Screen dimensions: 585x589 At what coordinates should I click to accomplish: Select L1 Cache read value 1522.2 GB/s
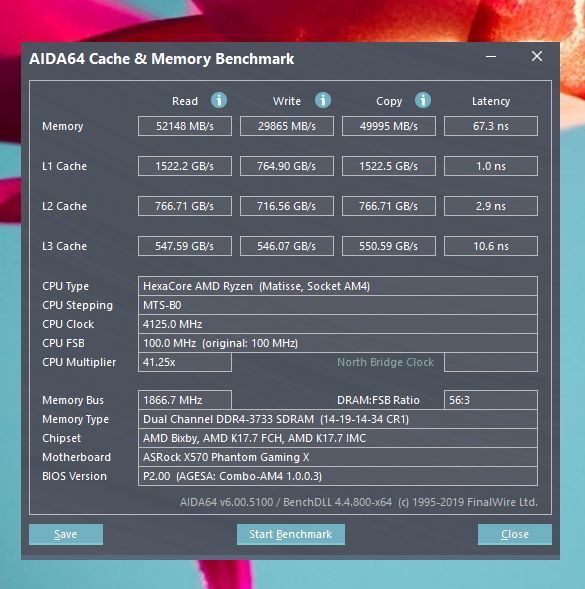(185, 166)
